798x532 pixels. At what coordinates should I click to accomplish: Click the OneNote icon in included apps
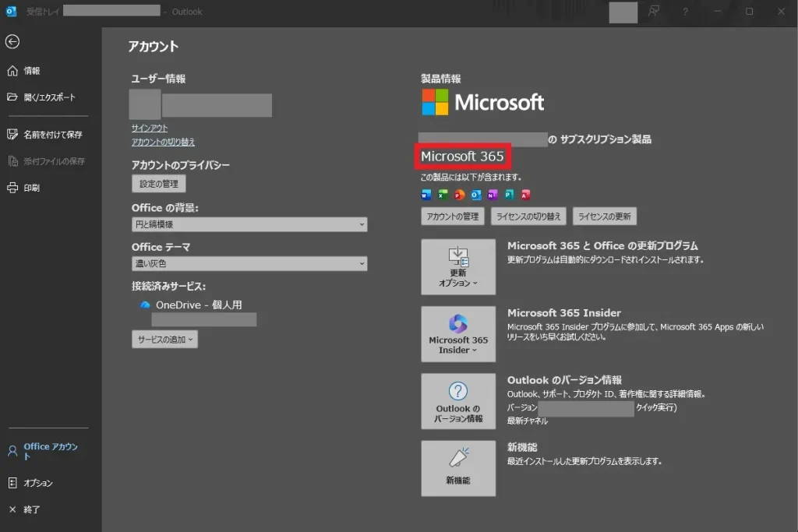tap(493, 194)
